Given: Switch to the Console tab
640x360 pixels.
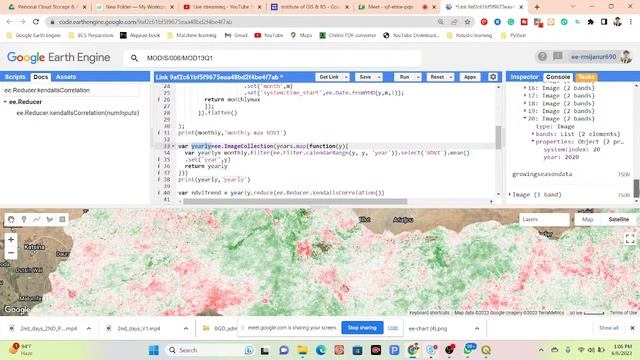Looking at the screenshot, I should pos(558,77).
